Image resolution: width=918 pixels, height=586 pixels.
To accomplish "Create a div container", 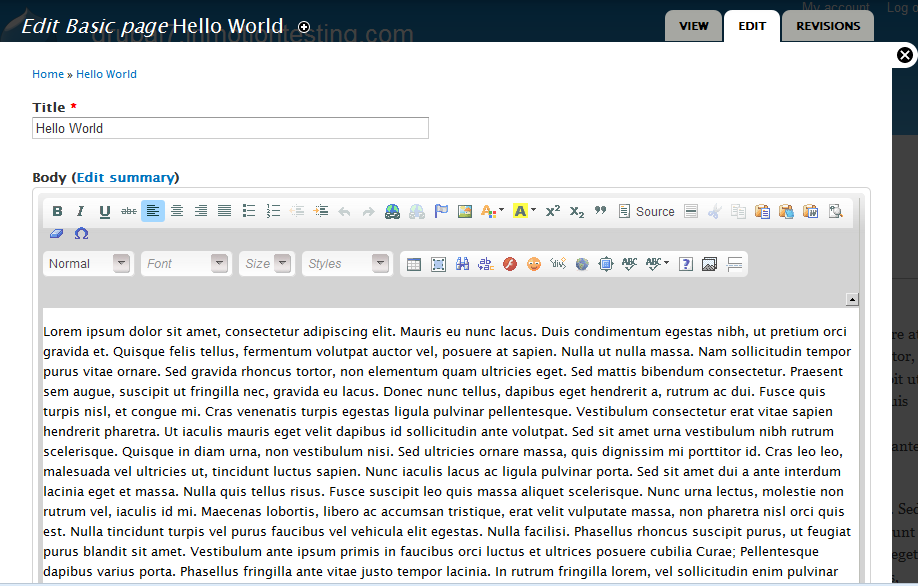I will point(558,264).
